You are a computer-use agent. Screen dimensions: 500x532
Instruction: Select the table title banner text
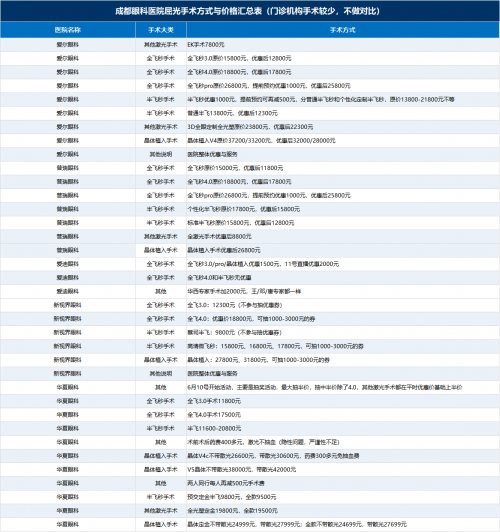(x=247, y=11)
